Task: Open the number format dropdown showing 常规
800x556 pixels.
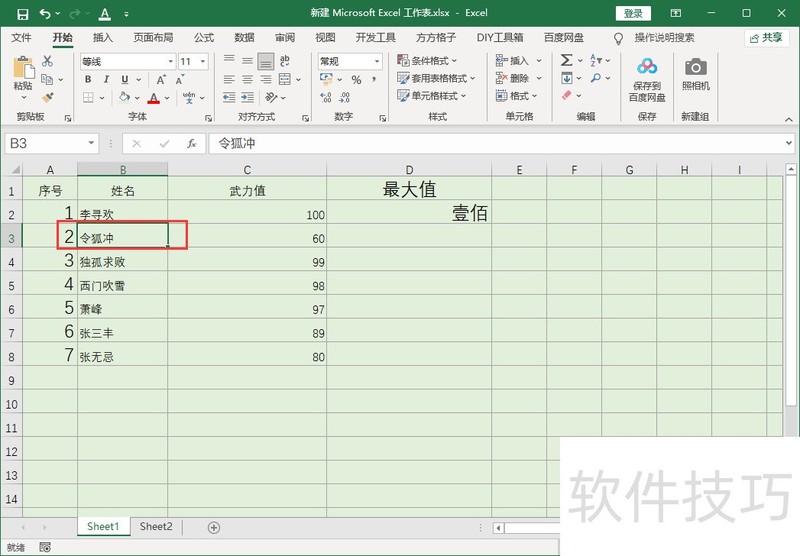Action: coord(377,62)
